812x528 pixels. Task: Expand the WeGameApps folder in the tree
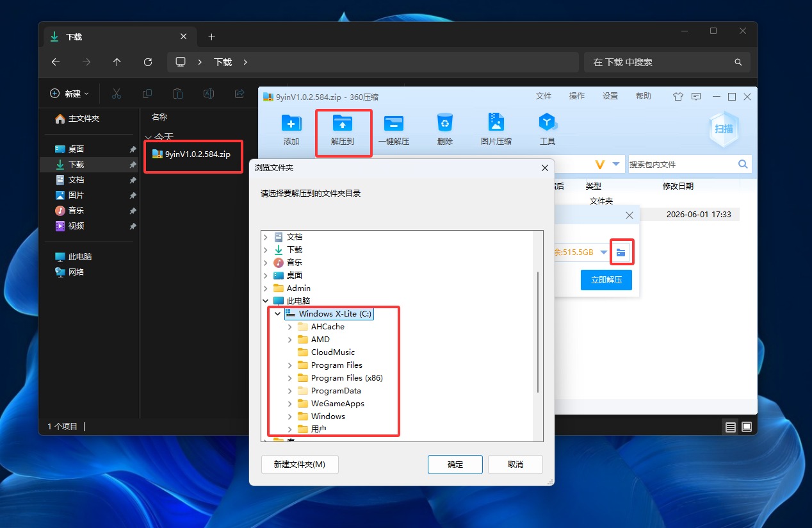point(290,404)
